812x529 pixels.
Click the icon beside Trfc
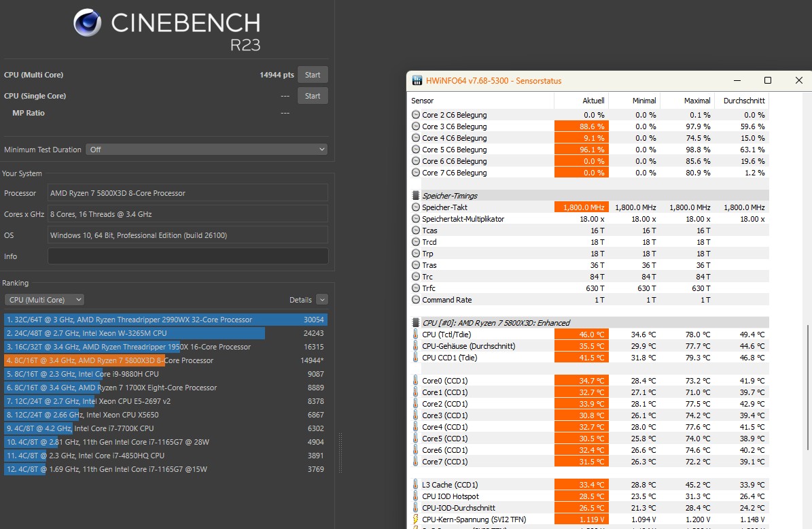point(415,288)
